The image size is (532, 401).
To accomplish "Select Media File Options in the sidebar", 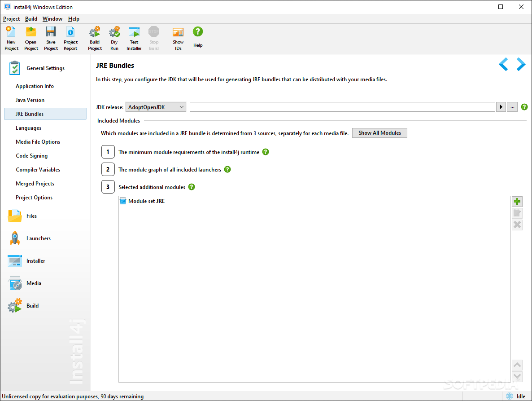I will coord(45,142).
